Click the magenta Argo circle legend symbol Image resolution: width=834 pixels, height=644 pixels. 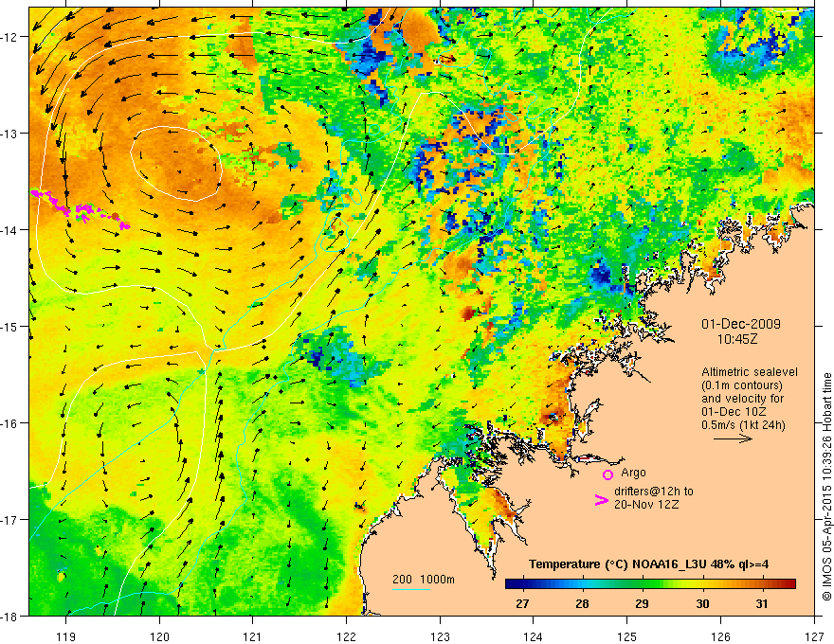coord(607,474)
